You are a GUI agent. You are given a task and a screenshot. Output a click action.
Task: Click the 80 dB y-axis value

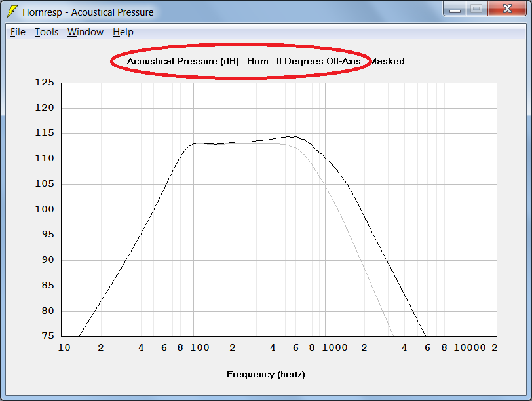coord(48,311)
